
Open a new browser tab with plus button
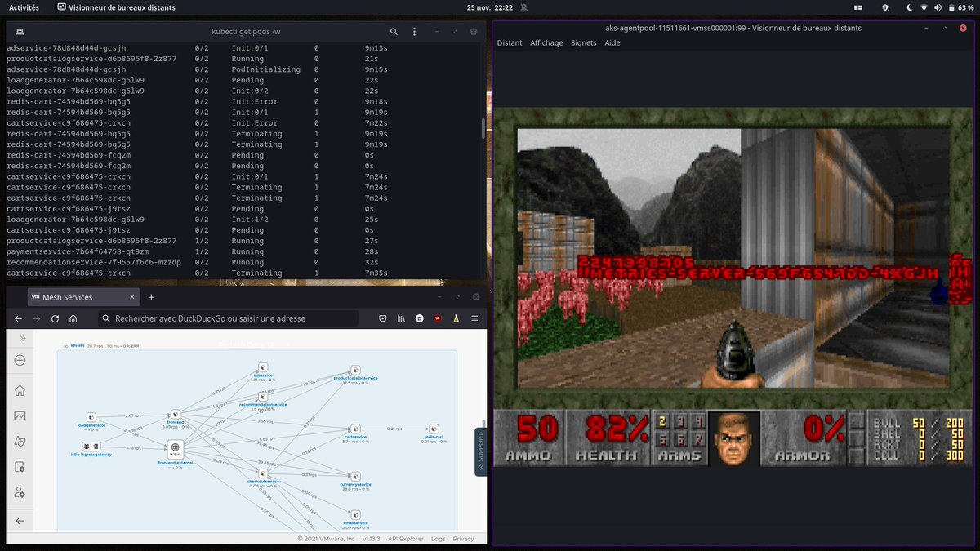pos(151,297)
